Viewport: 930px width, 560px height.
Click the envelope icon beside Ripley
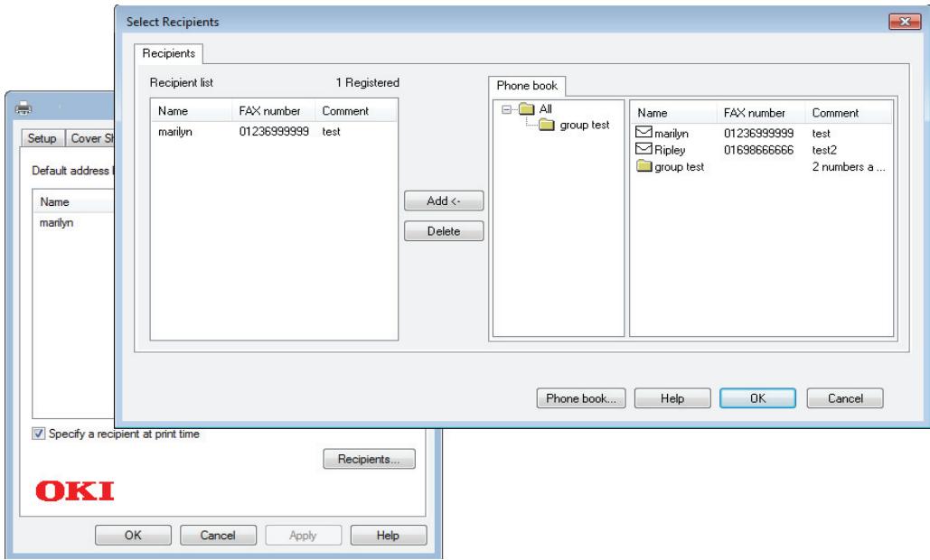(644, 150)
